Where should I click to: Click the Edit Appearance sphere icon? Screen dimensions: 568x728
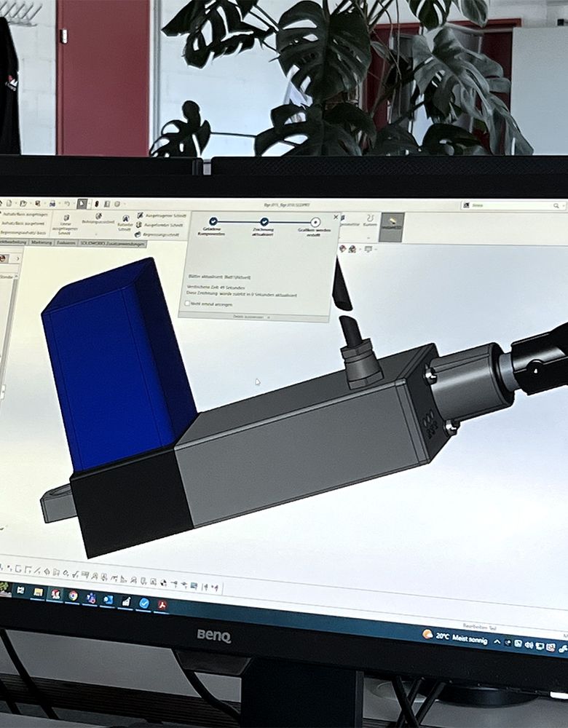(342, 249)
